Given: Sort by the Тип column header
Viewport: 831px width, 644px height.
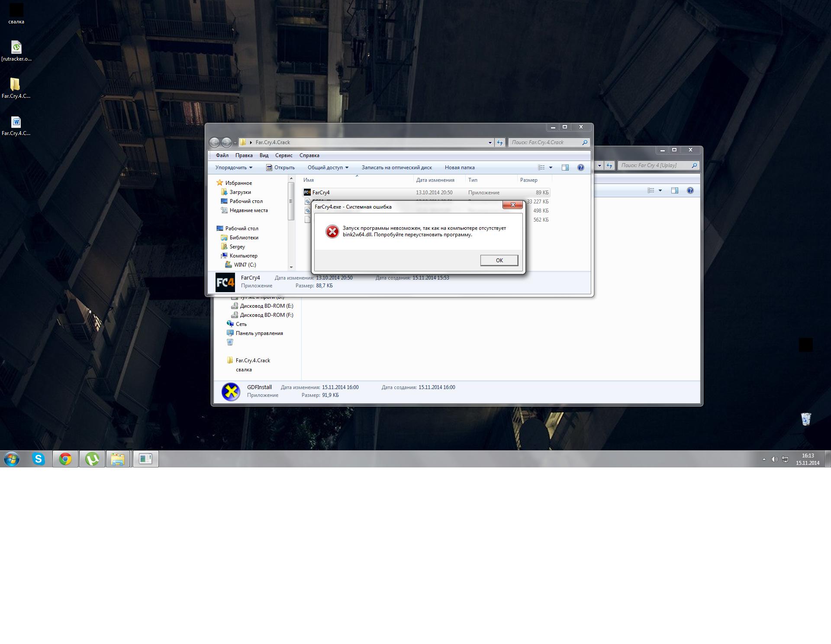Looking at the screenshot, I should 491,180.
